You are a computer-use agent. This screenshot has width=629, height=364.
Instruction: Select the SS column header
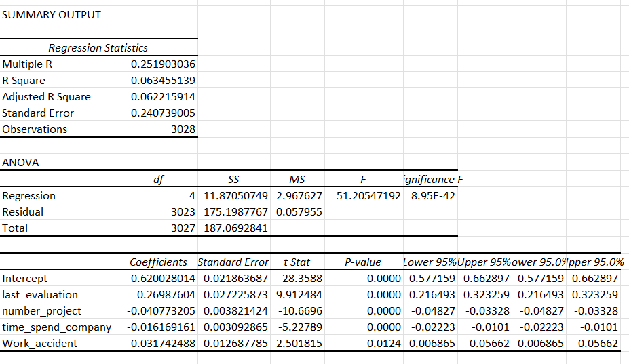(x=233, y=179)
